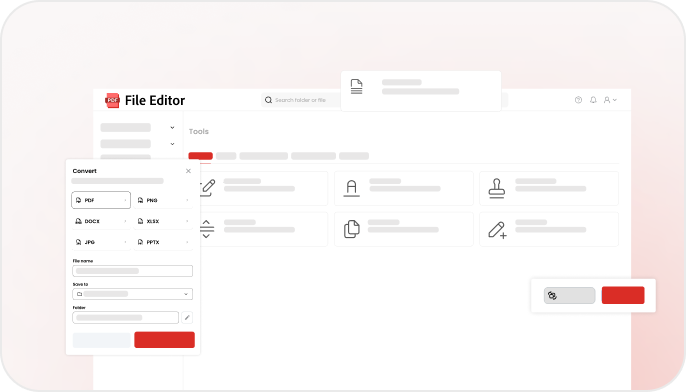Viewport: 686px width, 392px height.
Task: Select XLSX conversion format
Action: (163, 221)
